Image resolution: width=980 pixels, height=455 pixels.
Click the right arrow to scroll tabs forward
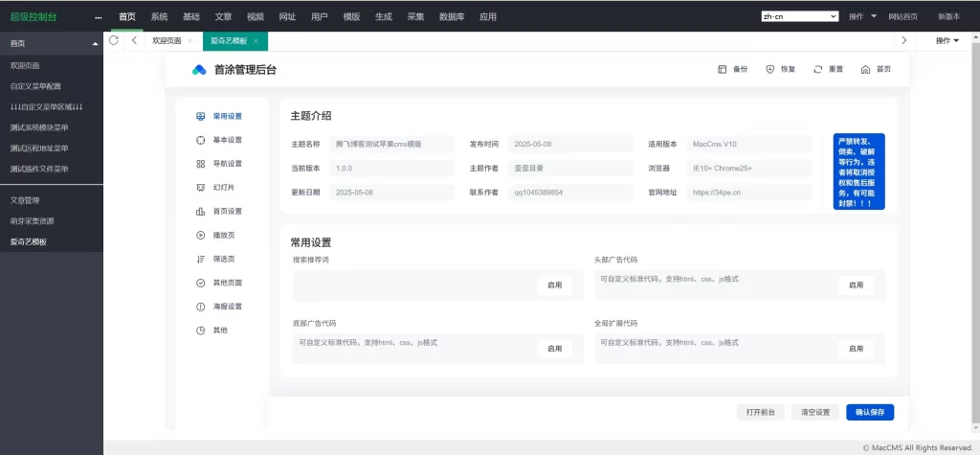coord(903,40)
